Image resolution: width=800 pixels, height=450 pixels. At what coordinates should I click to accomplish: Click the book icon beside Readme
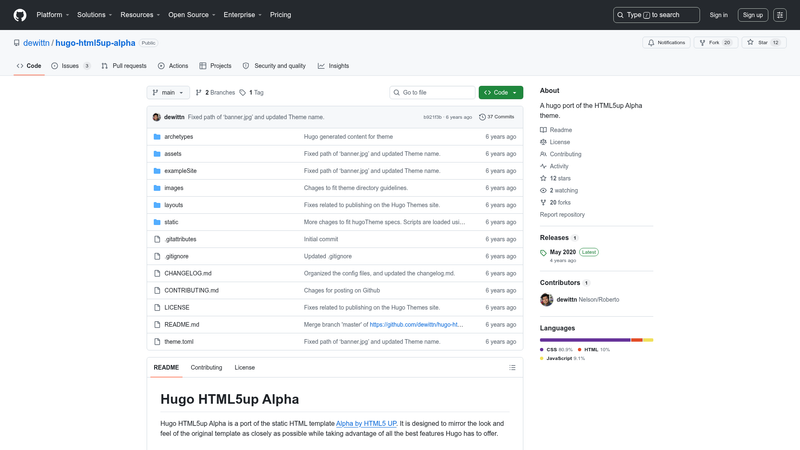[543, 130]
